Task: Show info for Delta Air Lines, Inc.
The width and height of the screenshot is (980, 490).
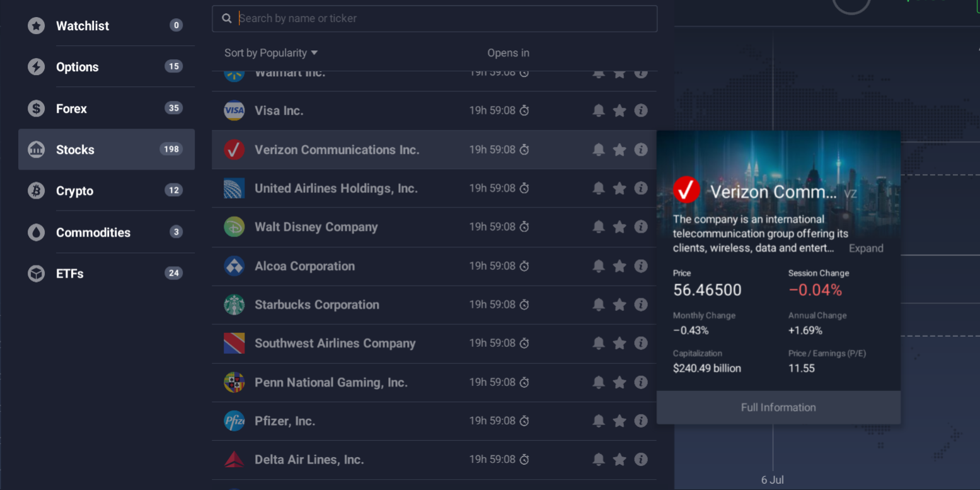Action: pos(641,460)
